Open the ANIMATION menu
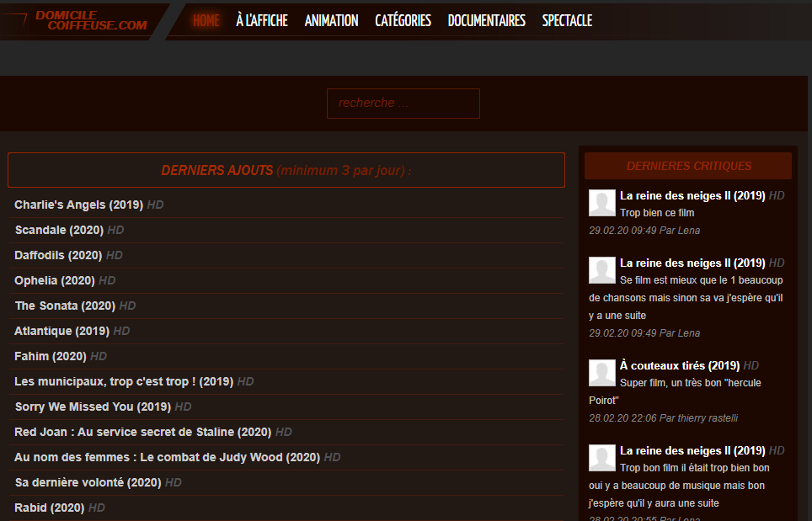812x521 pixels. [331, 20]
